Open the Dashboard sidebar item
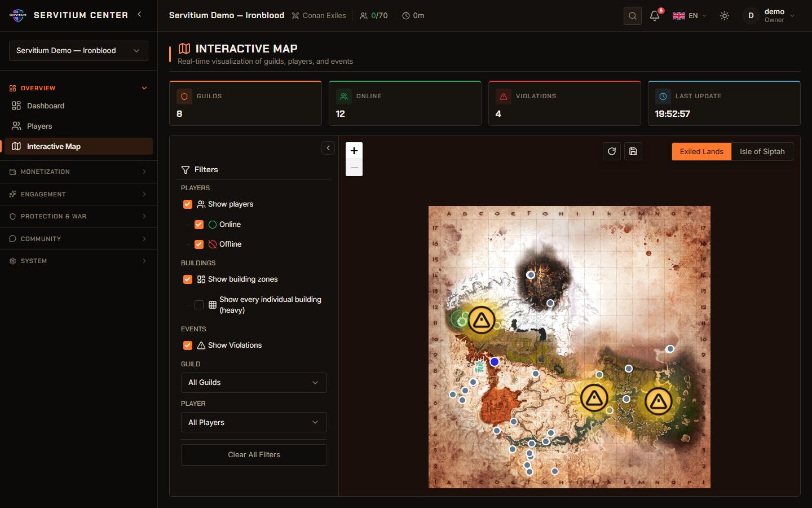 click(78, 106)
